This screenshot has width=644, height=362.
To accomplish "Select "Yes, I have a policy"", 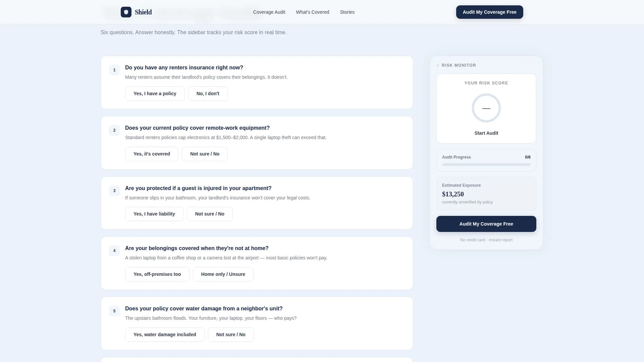I will click(155, 94).
